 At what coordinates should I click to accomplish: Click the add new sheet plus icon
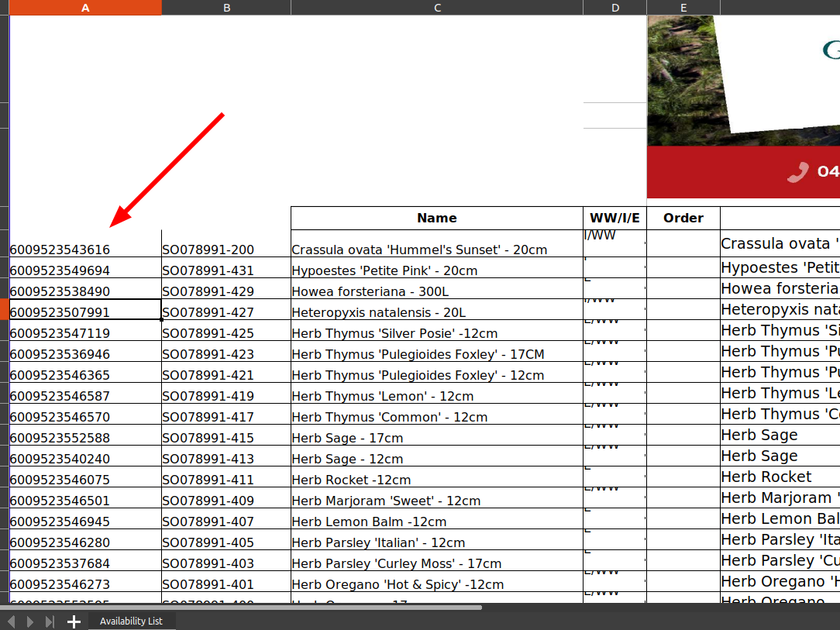pos(74,621)
